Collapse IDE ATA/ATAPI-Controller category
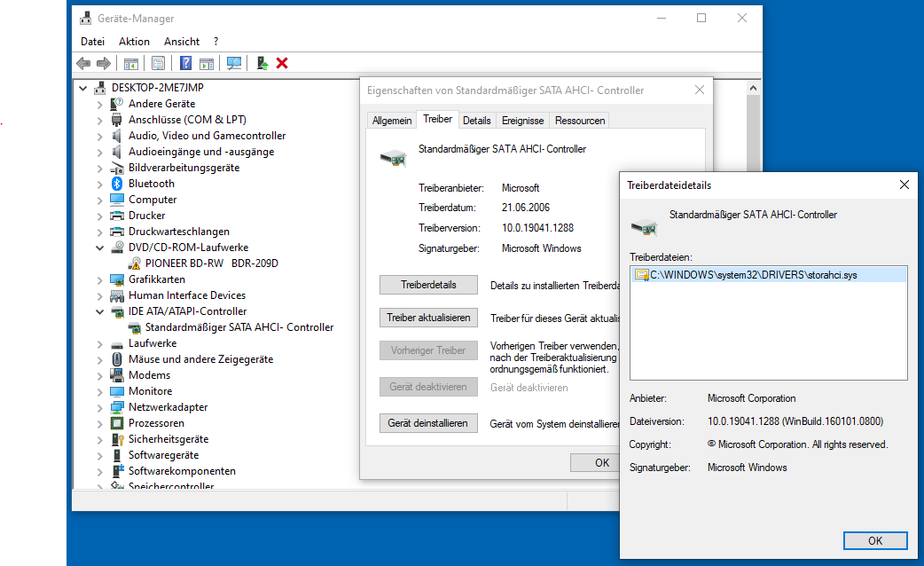The width and height of the screenshot is (924, 566). 99,311
